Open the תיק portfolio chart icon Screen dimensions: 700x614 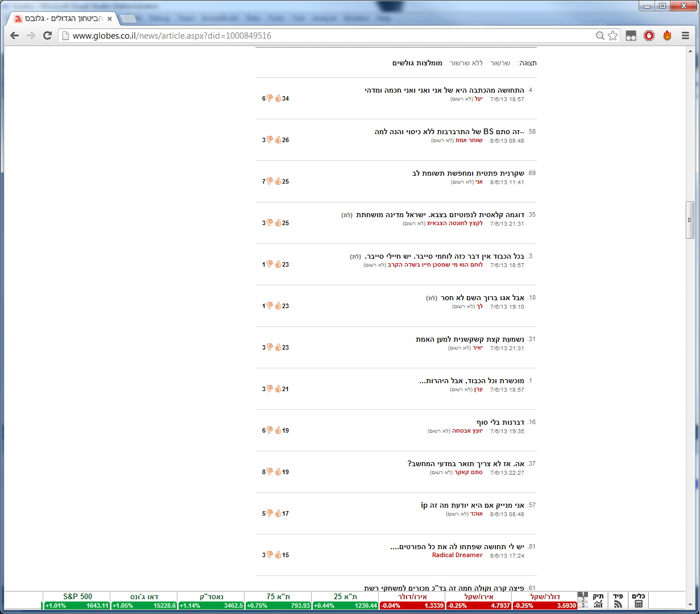click(x=598, y=600)
